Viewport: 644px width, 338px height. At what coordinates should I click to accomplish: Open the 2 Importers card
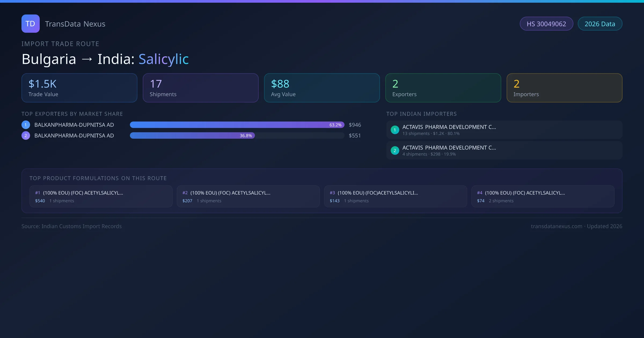564,88
